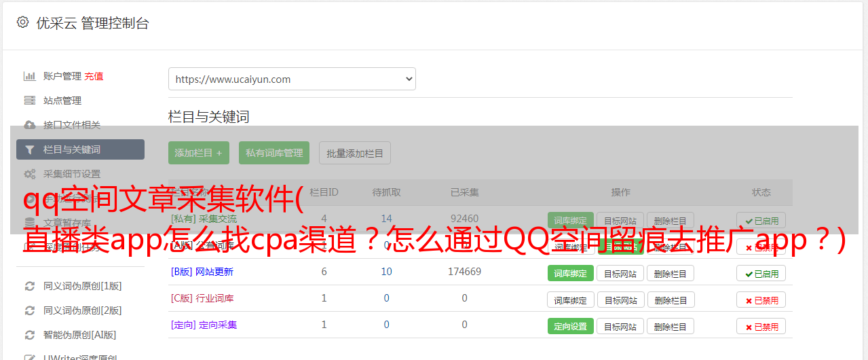Image resolution: width=868 pixels, height=360 pixels.
Task: Click the 栏目与关键词 page heading
Action: click(209, 117)
